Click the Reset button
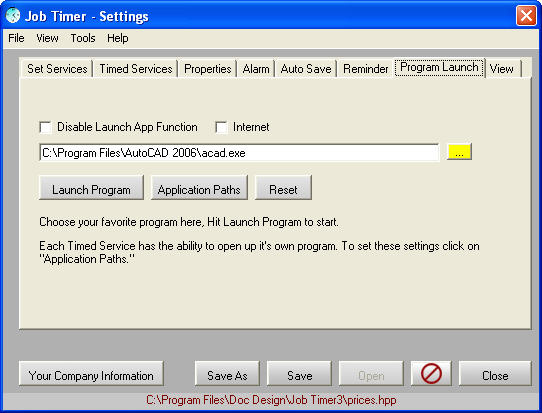The image size is (542, 413). coord(283,189)
